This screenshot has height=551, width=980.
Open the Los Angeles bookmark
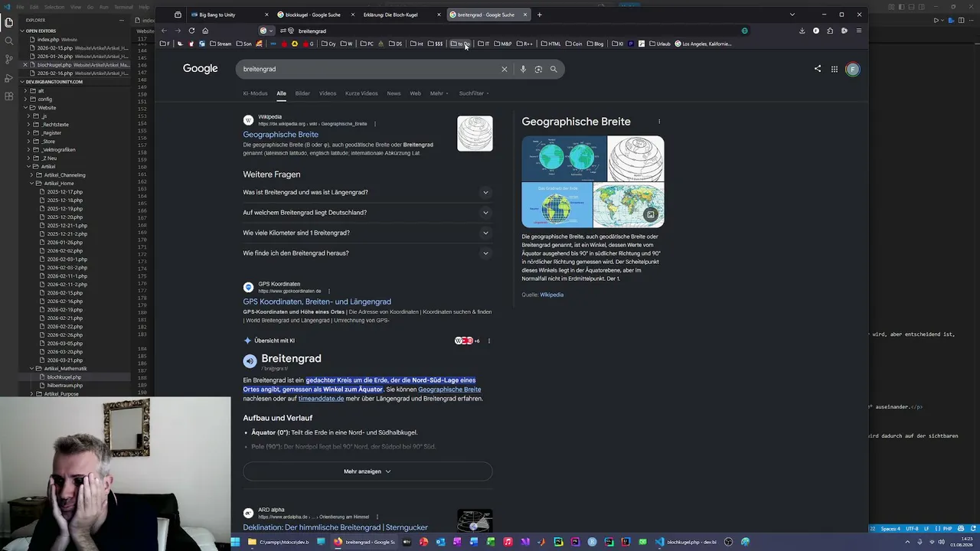click(704, 44)
